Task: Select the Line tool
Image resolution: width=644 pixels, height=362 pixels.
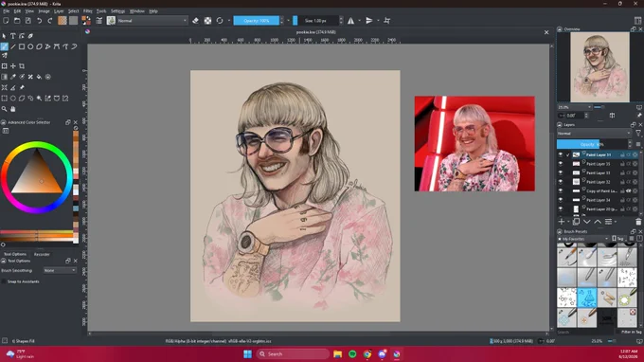Action: 12,46
